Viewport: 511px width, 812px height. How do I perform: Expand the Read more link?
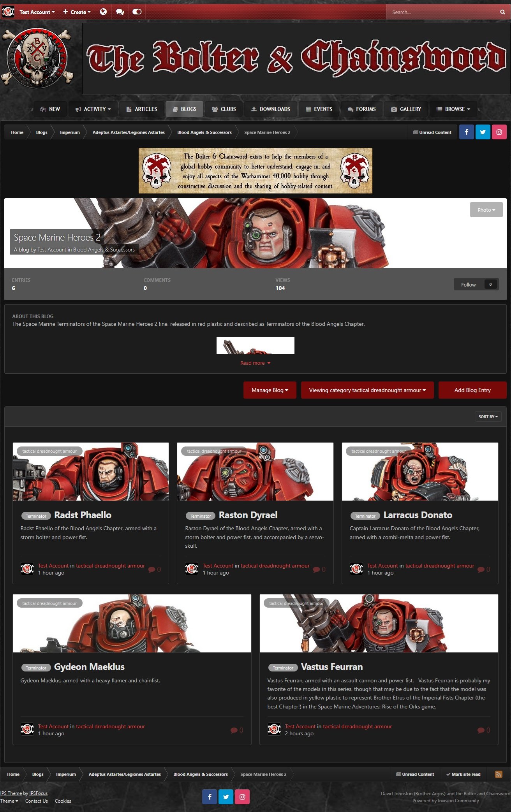click(255, 363)
